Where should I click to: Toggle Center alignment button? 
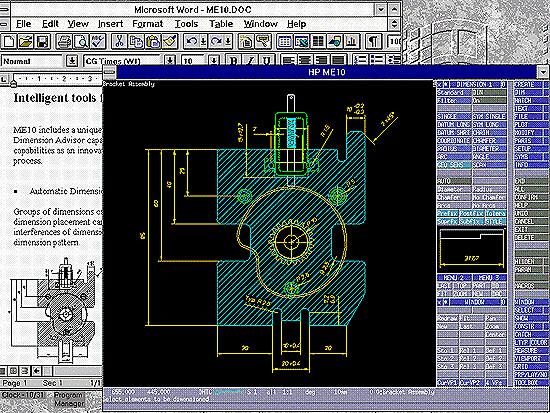click(x=305, y=60)
